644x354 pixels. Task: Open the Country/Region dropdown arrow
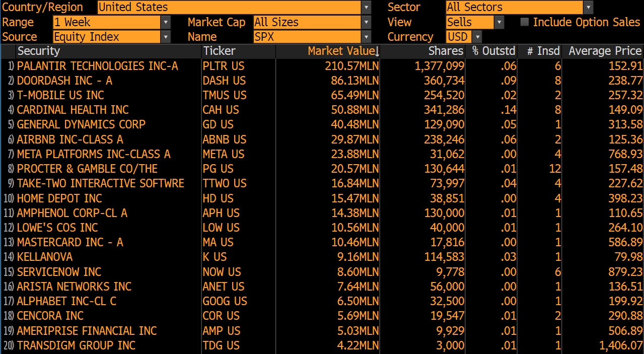pos(367,8)
